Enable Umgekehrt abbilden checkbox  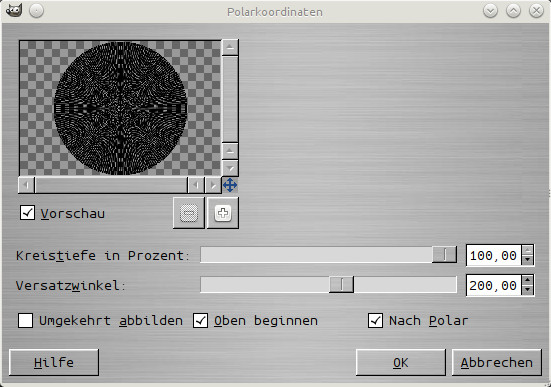(25, 321)
